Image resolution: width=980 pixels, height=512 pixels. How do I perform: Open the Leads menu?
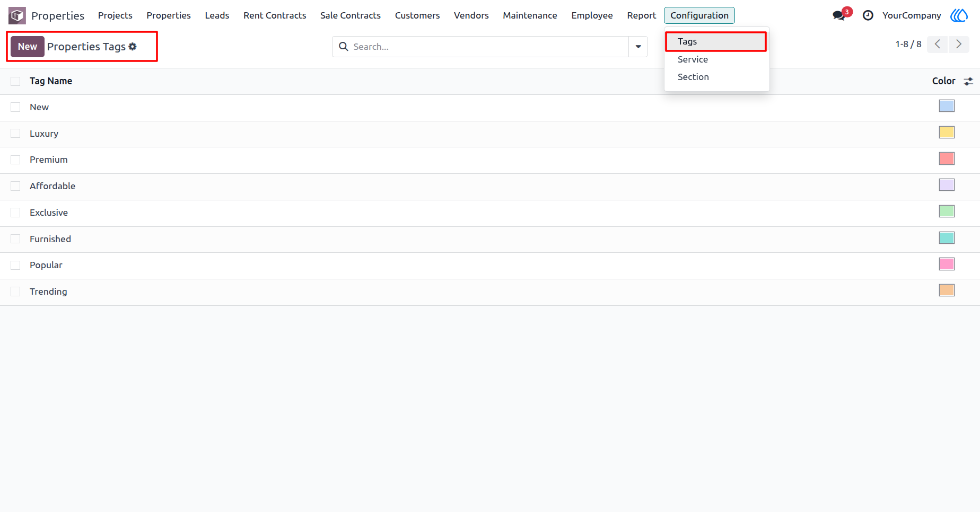(x=217, y=15)
